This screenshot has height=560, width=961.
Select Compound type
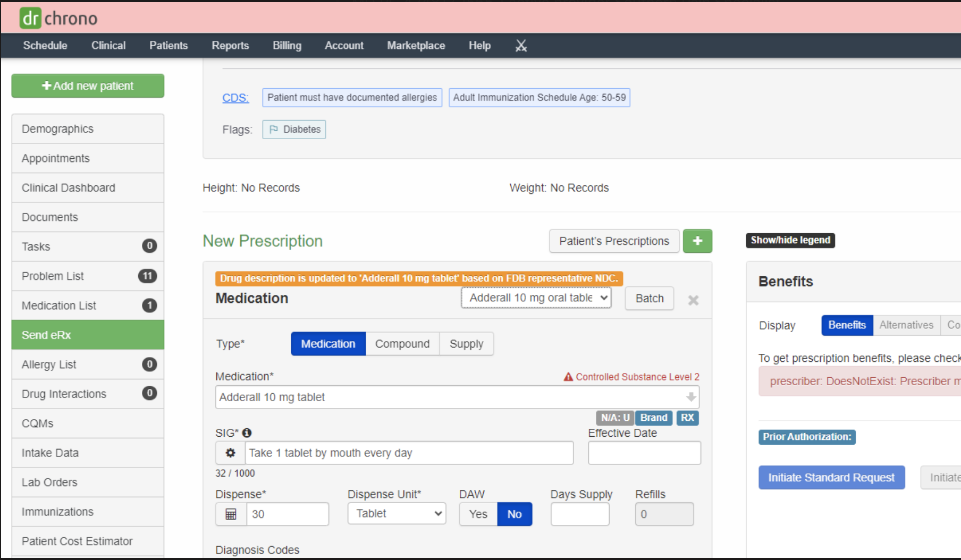pos(402,344)
